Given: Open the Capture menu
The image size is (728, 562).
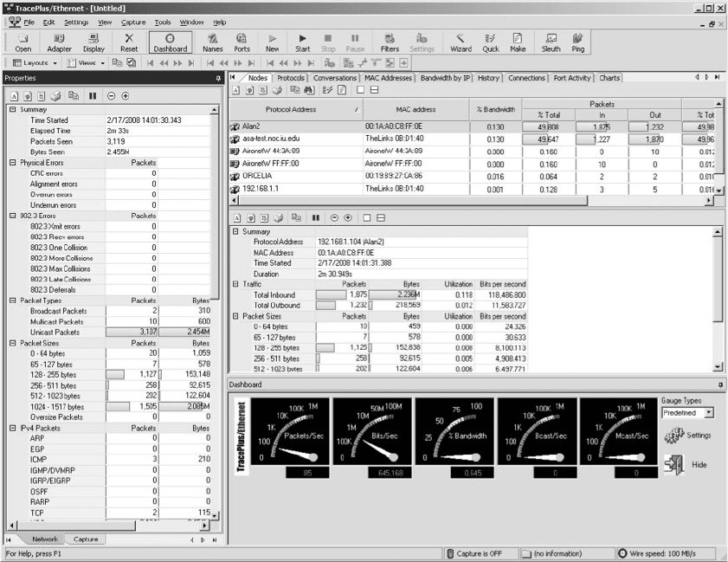Looking at the screenshot, I should [x=133, y=23].
